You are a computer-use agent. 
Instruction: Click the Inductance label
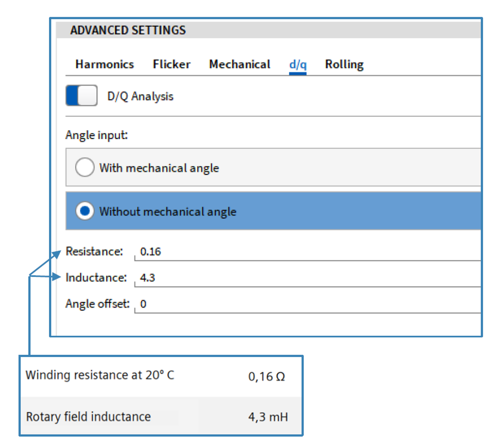(96, 277)
